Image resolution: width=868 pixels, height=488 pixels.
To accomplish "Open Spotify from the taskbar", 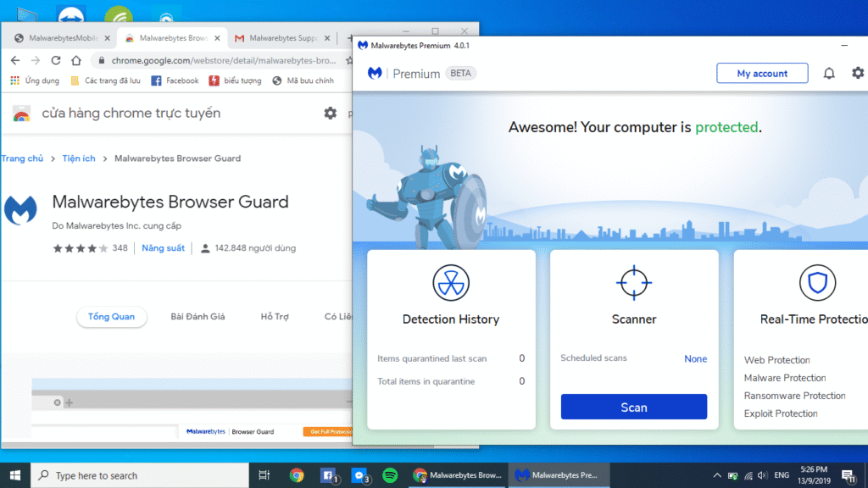I will [x=390, y=475].
